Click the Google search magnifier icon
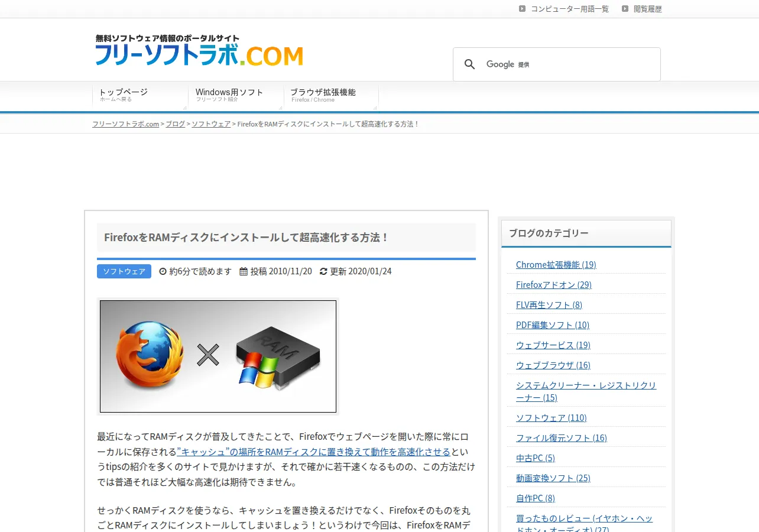The width and height of the screenshot is (759, 532). click(x=470, y=64)
